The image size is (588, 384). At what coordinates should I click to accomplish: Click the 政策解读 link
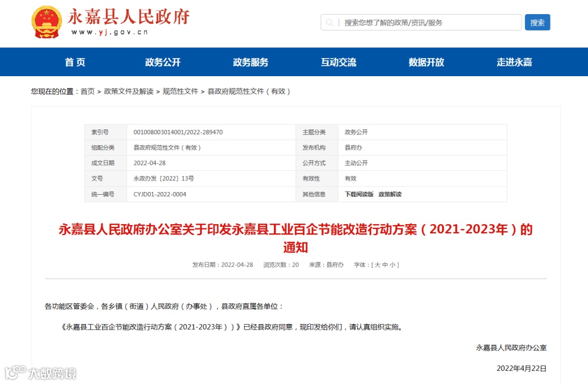[x=390, y=194]
